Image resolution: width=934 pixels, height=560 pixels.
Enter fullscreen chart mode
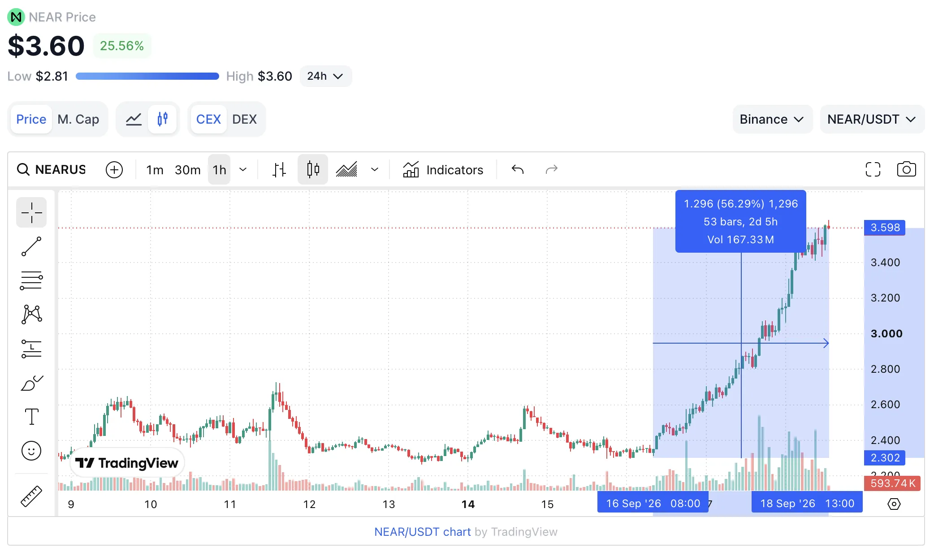[873, 170]
